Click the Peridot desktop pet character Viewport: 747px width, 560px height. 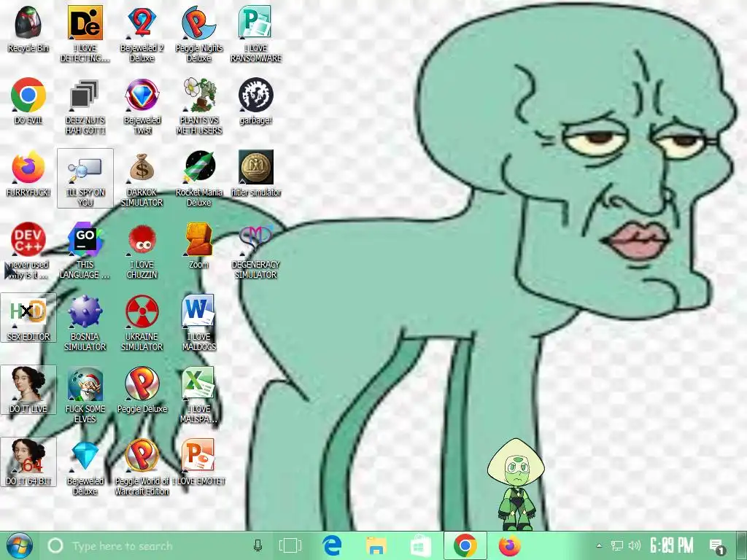point(515,485)
